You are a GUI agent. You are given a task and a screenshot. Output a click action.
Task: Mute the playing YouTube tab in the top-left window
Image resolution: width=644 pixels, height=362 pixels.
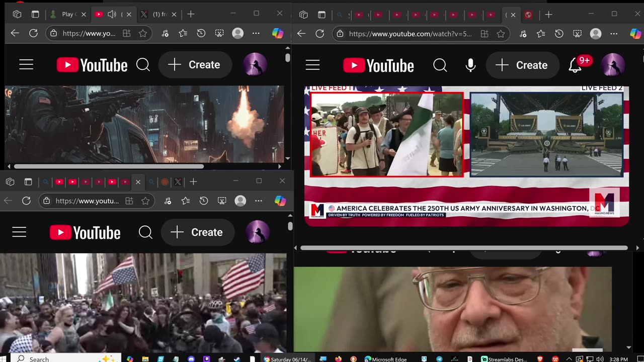(112, 15)
